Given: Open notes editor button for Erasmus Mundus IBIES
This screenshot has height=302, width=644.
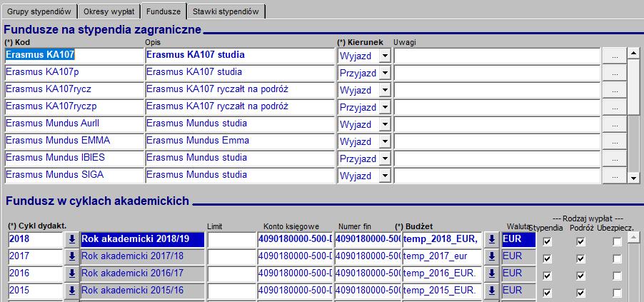Looking at the screenshot, I should pos(615,158).
